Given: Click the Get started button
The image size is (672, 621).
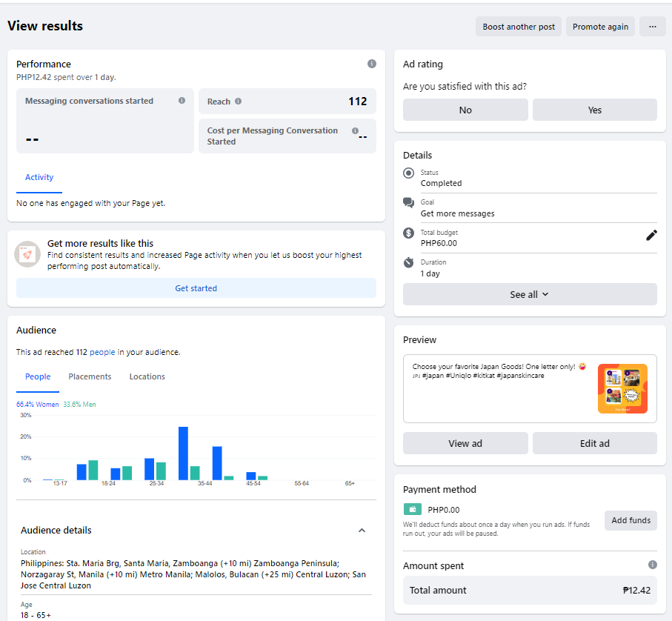Looking at the screenshot, I should tap(196, 288).
